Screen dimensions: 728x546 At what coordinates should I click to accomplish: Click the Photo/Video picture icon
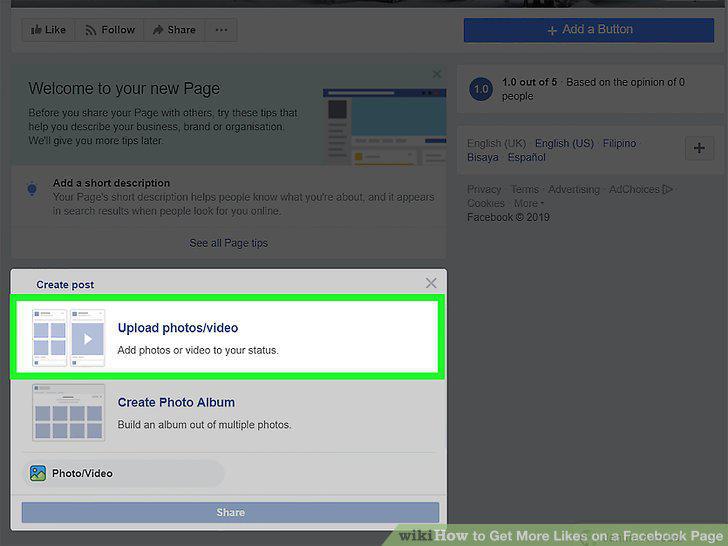38,474
